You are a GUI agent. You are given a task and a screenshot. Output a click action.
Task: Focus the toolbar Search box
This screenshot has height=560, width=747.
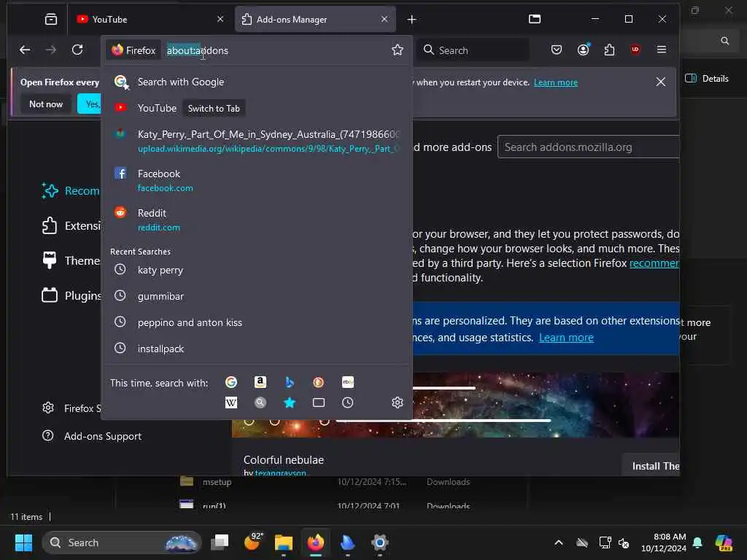pos(473,50)
